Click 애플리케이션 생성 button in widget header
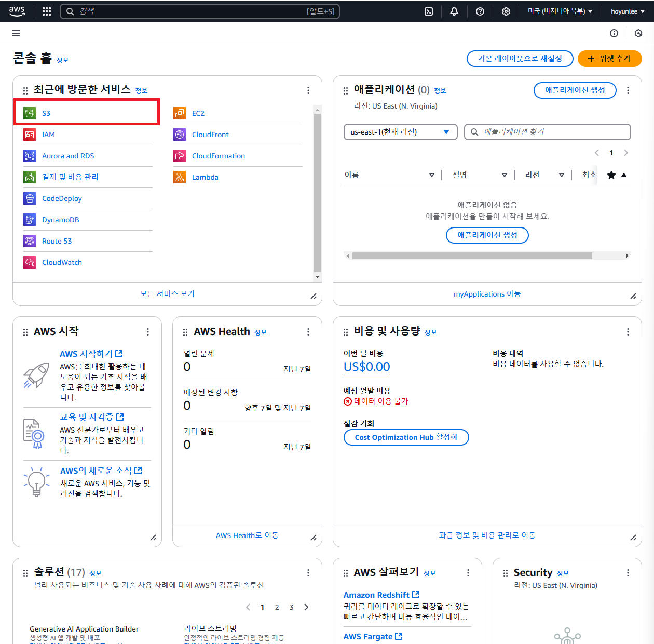654x644 pixels. pyautogui.click(x=575, y=90)
